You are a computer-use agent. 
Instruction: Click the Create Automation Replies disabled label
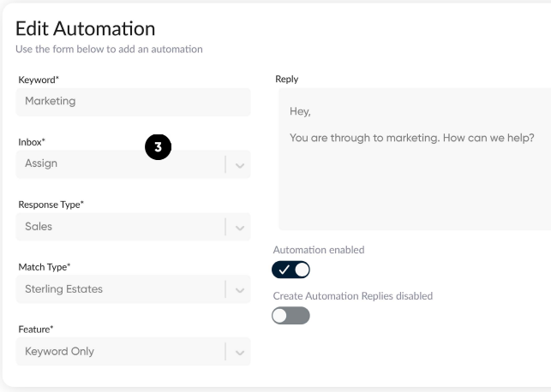pyautogui.click(x=352, y=295)
